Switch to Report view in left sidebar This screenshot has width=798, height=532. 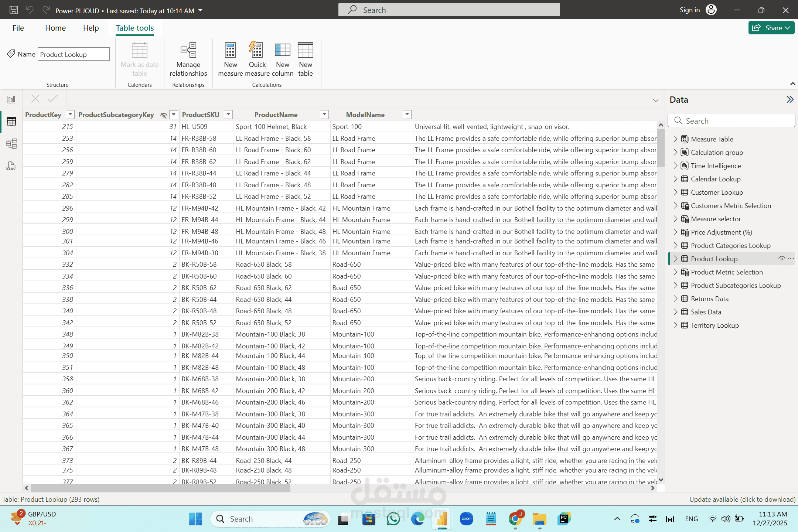tap(11, 99)
